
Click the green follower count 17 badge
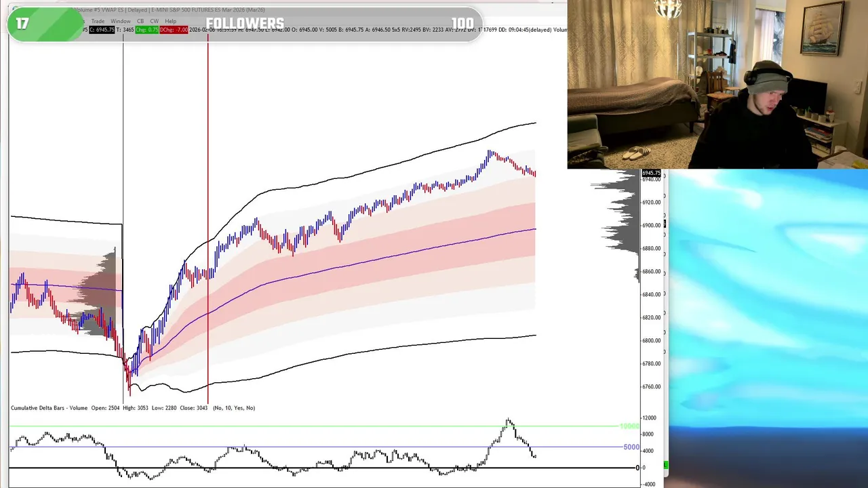45,24
